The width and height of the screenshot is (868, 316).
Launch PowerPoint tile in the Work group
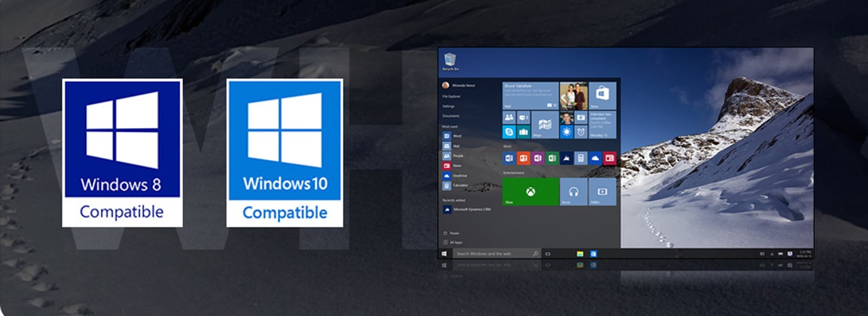pos(523,158)
